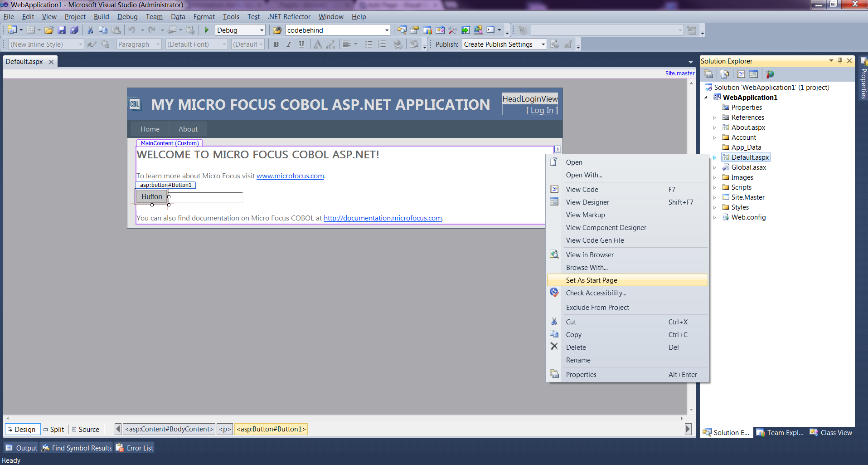868x465 pixels.
Task: Click the Open File folder icon
Action: [49, 30]
